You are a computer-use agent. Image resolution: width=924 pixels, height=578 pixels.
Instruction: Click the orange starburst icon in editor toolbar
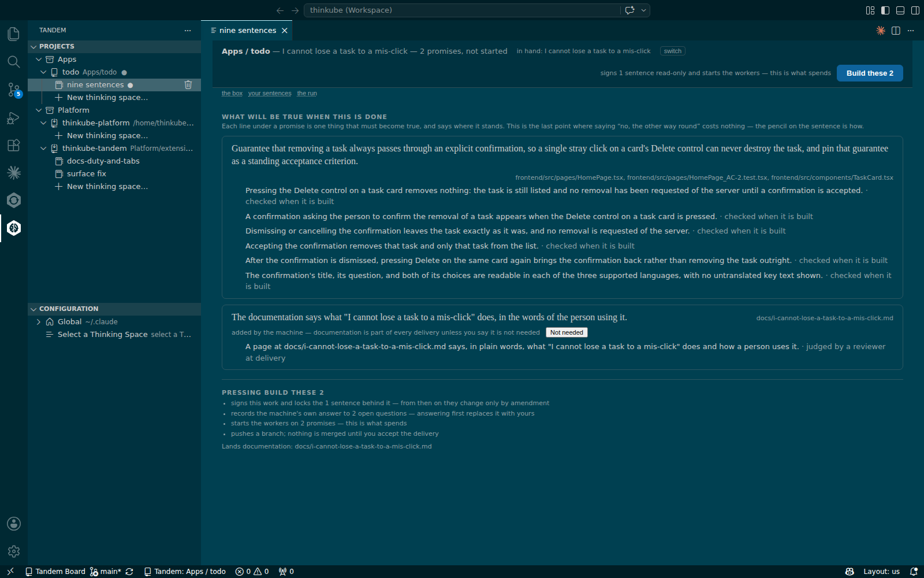[881, 31]
